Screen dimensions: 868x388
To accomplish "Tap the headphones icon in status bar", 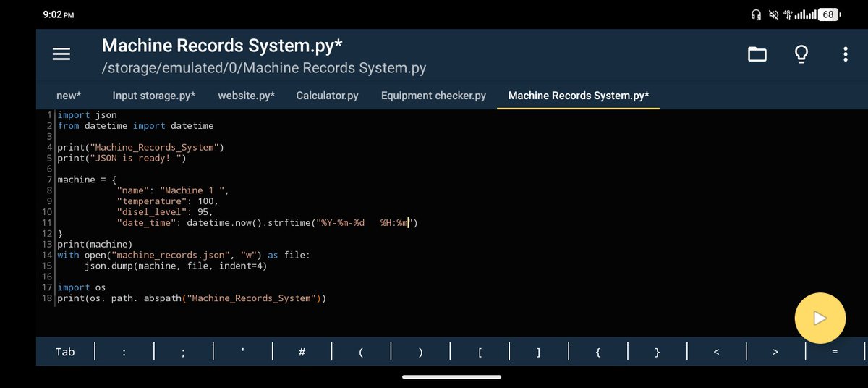I will (x=757, y=14).
